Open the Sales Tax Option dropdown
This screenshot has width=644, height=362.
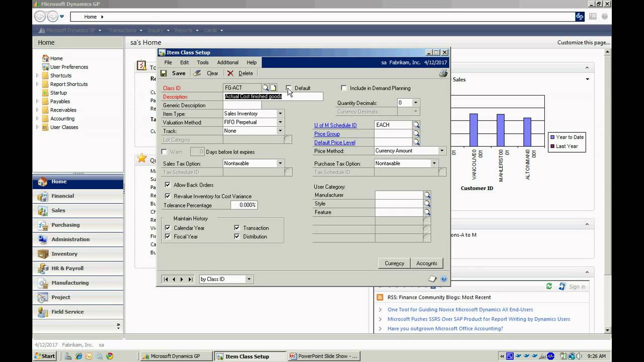(280, 163)
